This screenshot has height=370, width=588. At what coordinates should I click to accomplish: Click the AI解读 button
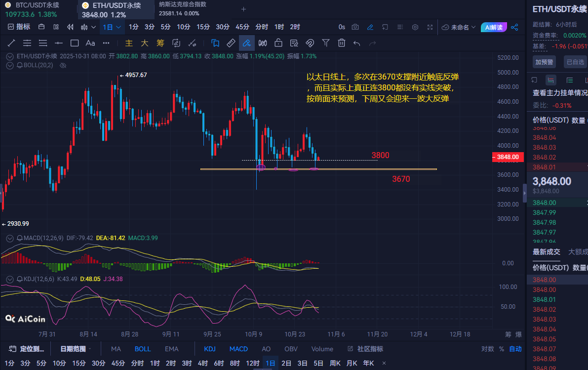(494, 27)
